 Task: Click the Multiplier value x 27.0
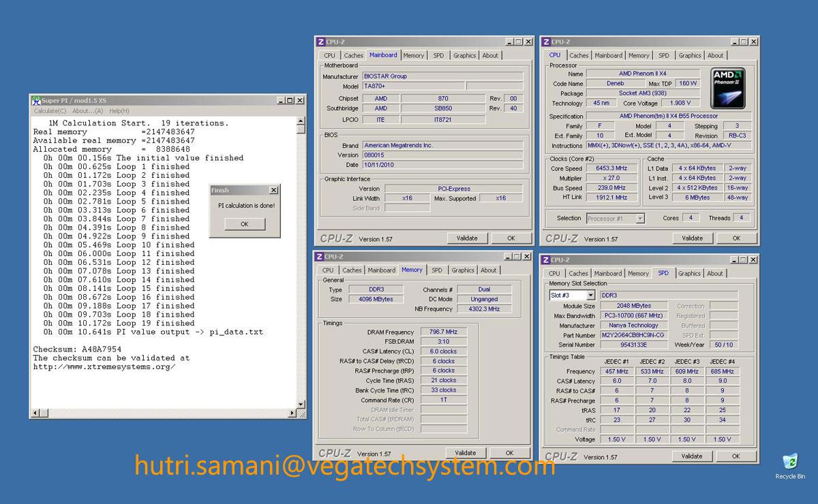[x=613, y=178]
